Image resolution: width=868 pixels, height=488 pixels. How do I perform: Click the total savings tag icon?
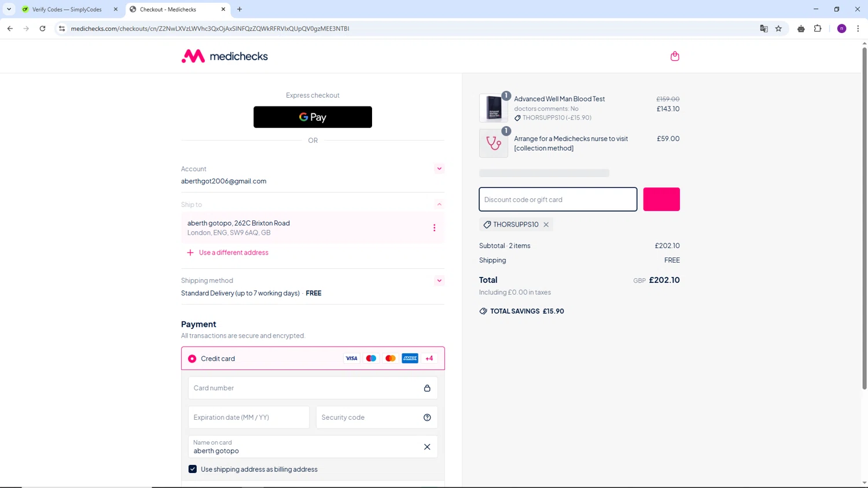(x=483, y=311)
